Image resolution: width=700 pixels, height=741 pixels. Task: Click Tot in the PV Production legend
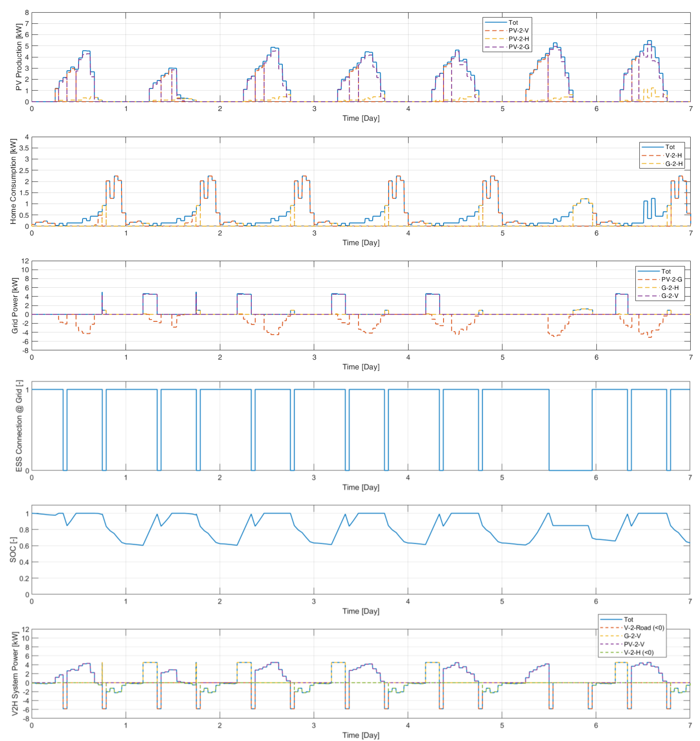(513, 22)
